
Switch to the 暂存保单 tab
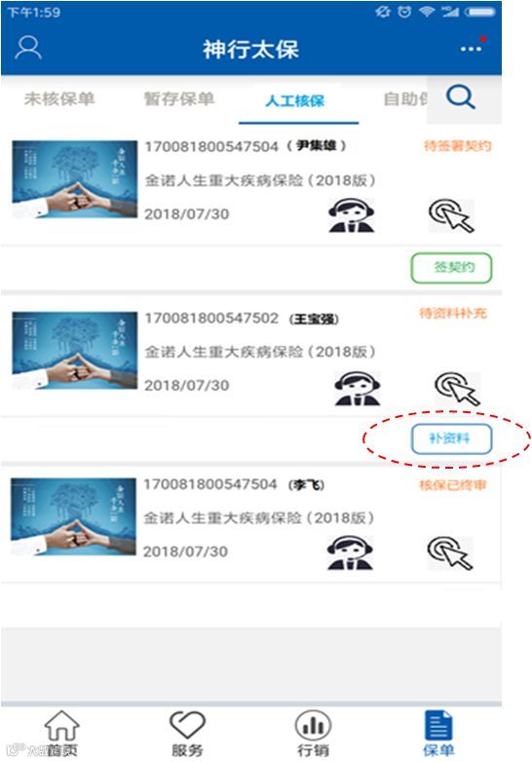click(179, 98)
